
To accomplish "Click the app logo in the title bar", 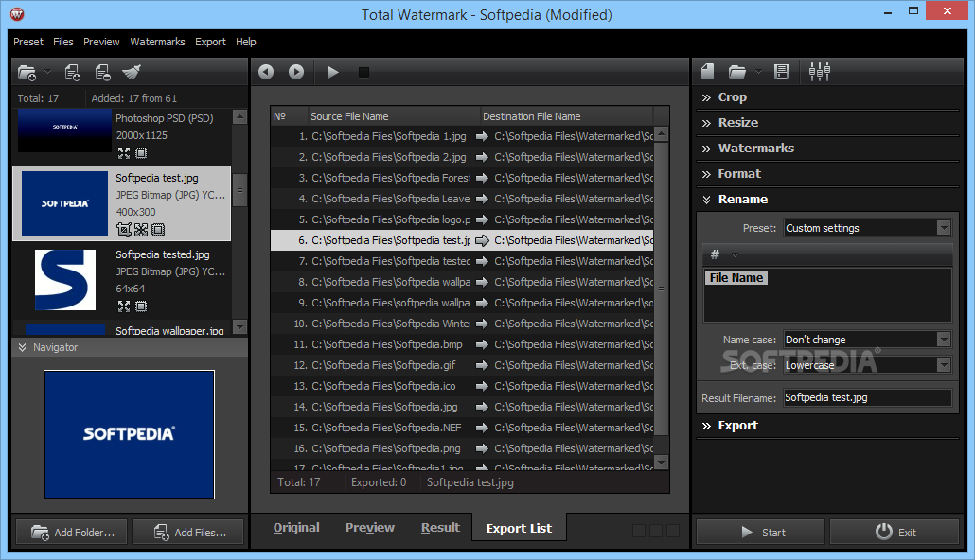I will click(17, 13).
